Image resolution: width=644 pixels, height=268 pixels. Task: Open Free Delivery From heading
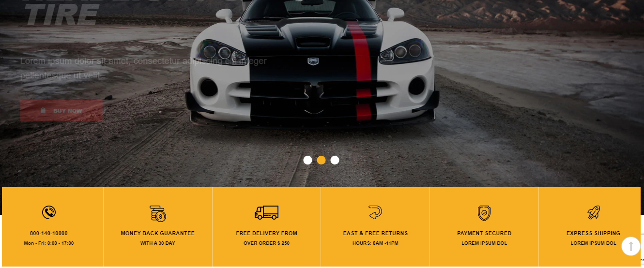pos(267,233)
